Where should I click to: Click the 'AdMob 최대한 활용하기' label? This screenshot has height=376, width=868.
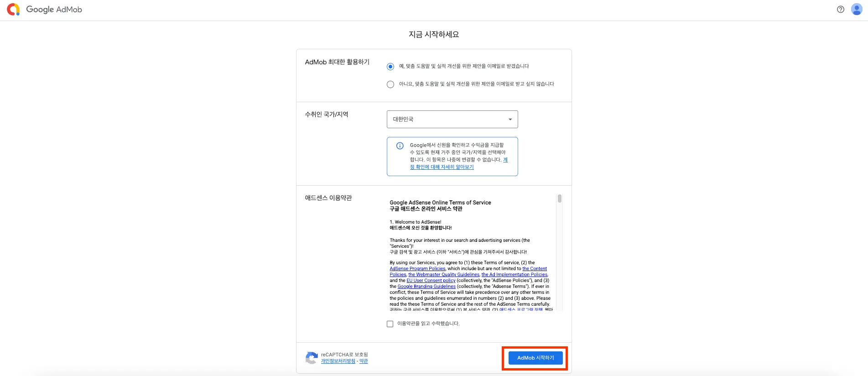[337, 62]
